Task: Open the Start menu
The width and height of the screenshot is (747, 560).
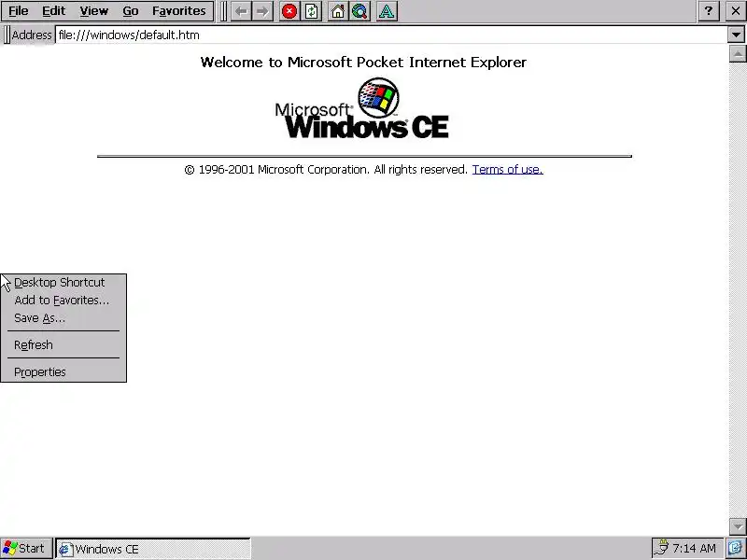Action: [x=26, y=549]
